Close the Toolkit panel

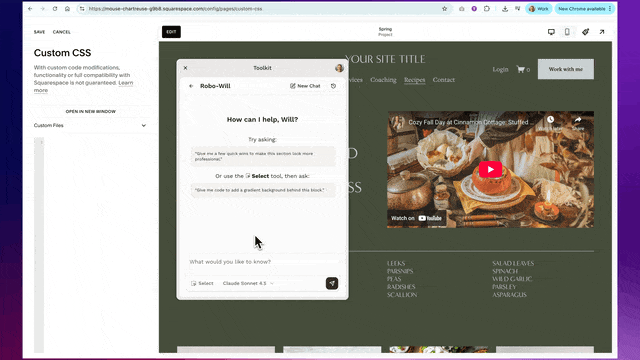point(185,68)
